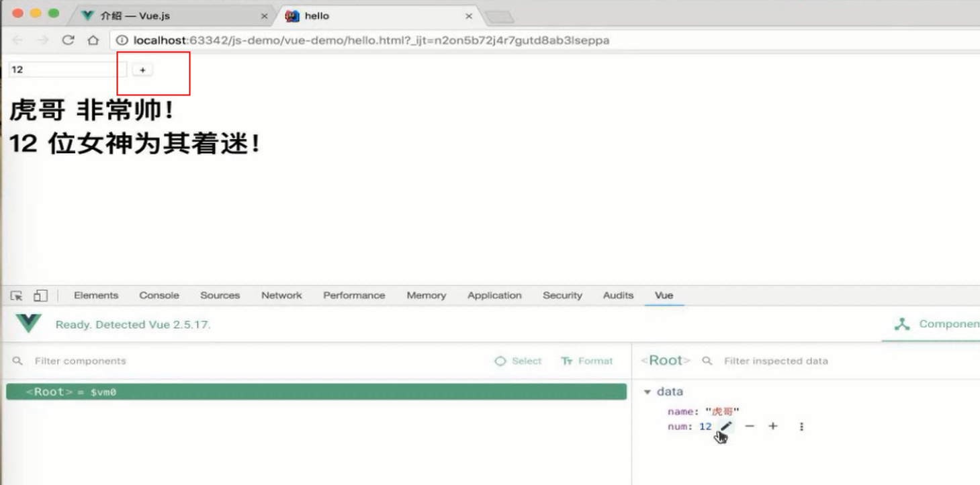
Task: Open the Sources panel
Action: [220, 296]
